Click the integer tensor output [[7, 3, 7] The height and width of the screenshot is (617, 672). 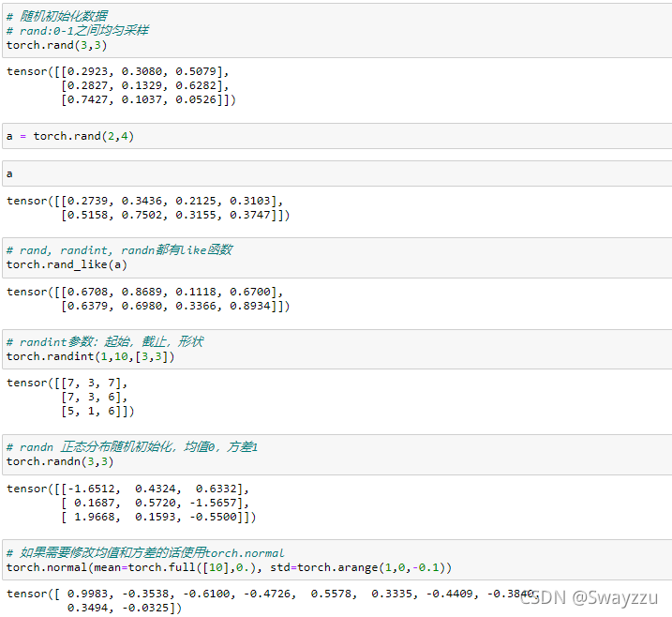[x=70, y=397]
